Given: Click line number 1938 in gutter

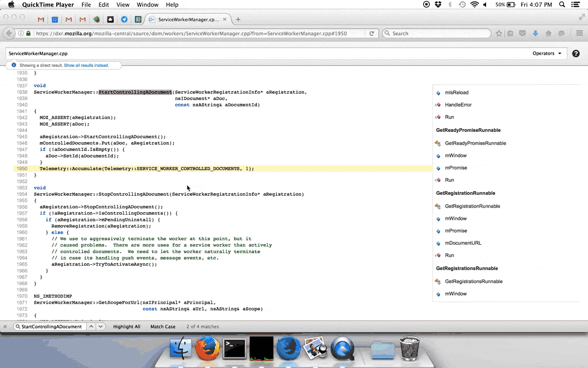Looking at the screenshot, I should [x=22, y=92].
